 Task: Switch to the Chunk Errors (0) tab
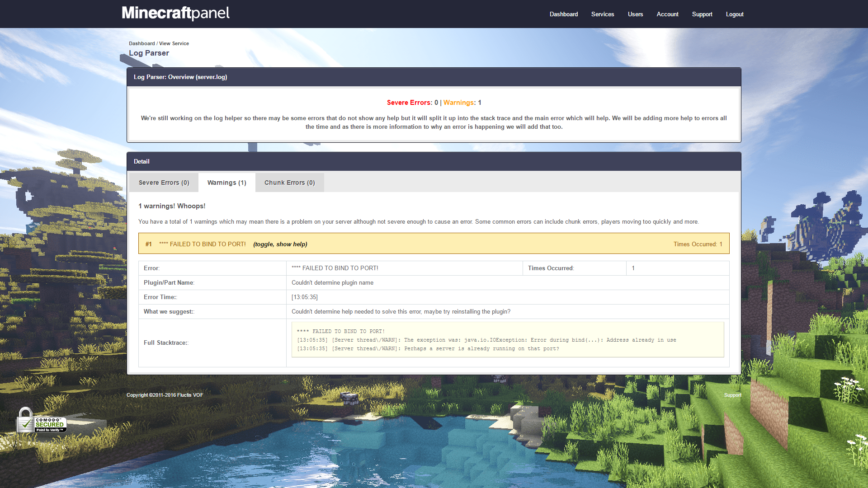click(289, 182)
